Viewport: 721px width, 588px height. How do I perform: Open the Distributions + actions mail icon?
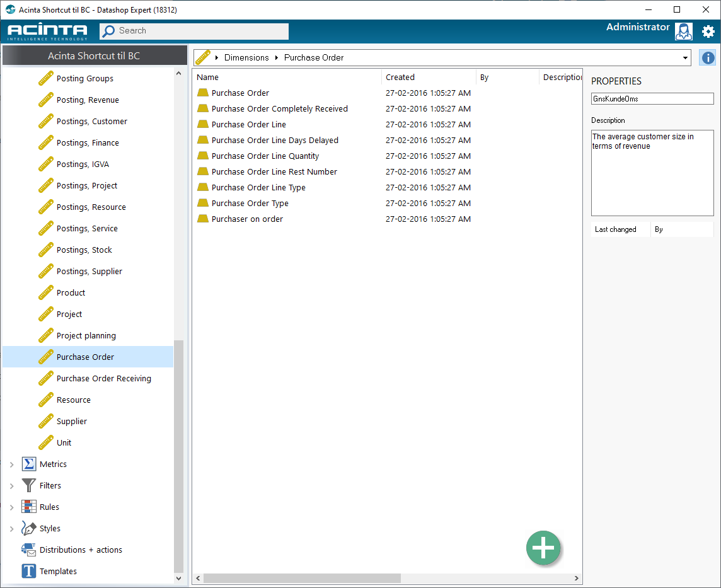28,550
